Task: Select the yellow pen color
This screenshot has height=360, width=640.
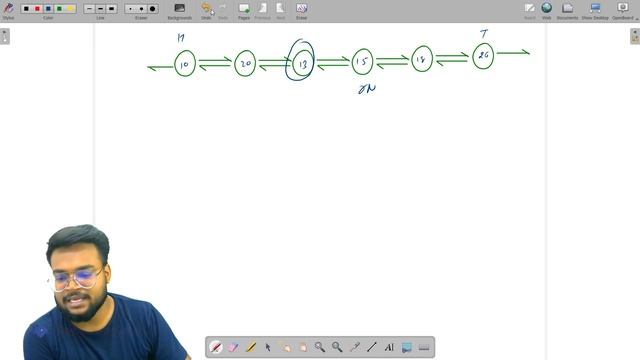Action: tap(70, 9)
